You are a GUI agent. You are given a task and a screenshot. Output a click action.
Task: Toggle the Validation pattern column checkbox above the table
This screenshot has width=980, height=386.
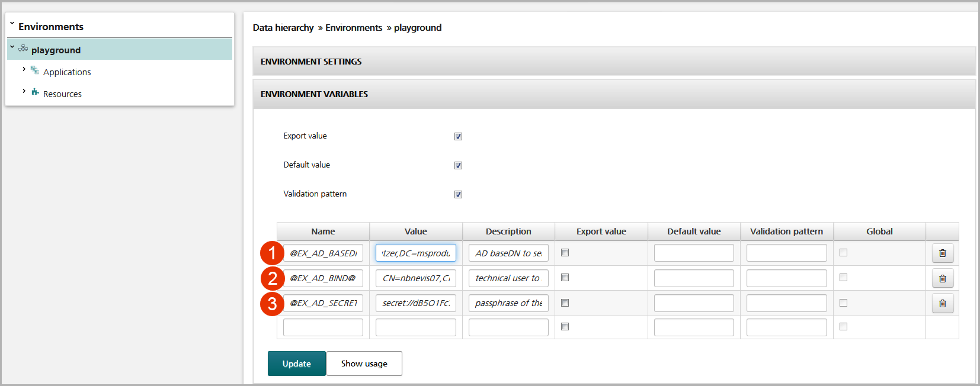point(458,194)
